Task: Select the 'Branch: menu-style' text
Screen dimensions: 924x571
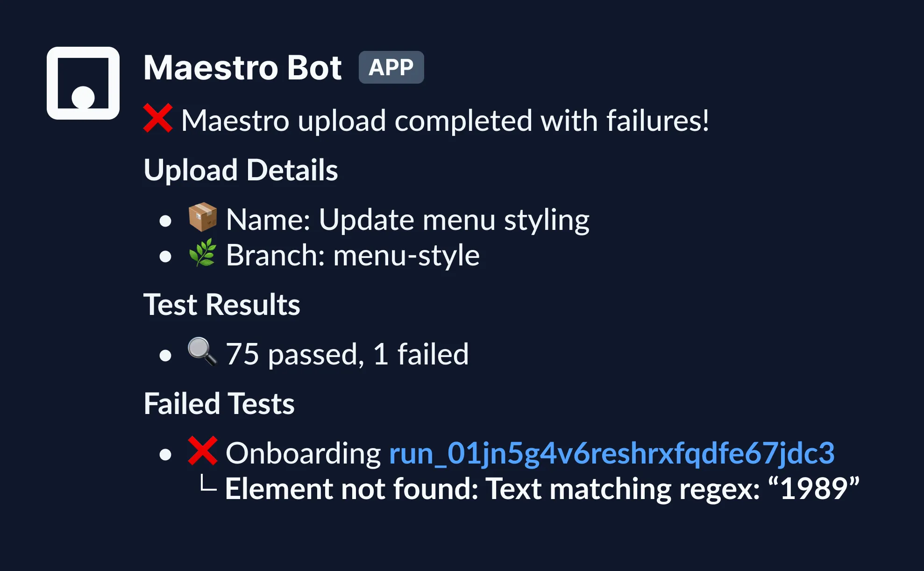Action: [353, 256]
